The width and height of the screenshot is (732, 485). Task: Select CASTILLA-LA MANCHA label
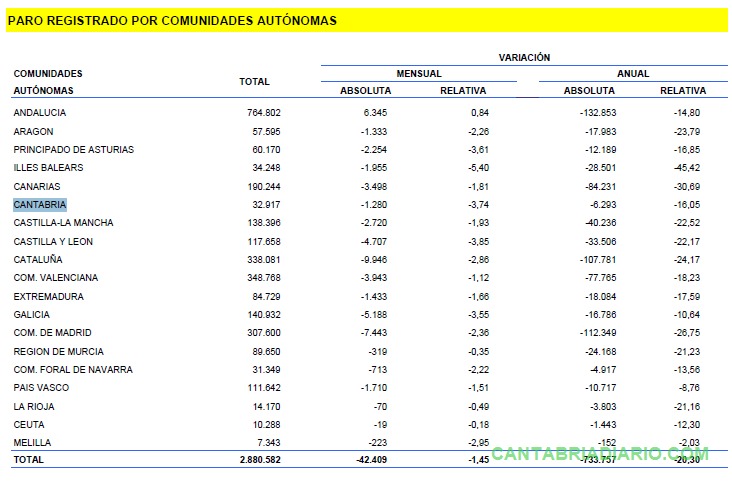pos(63,223)
